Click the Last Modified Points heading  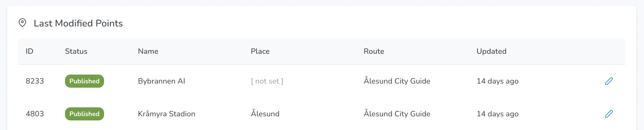78,23
